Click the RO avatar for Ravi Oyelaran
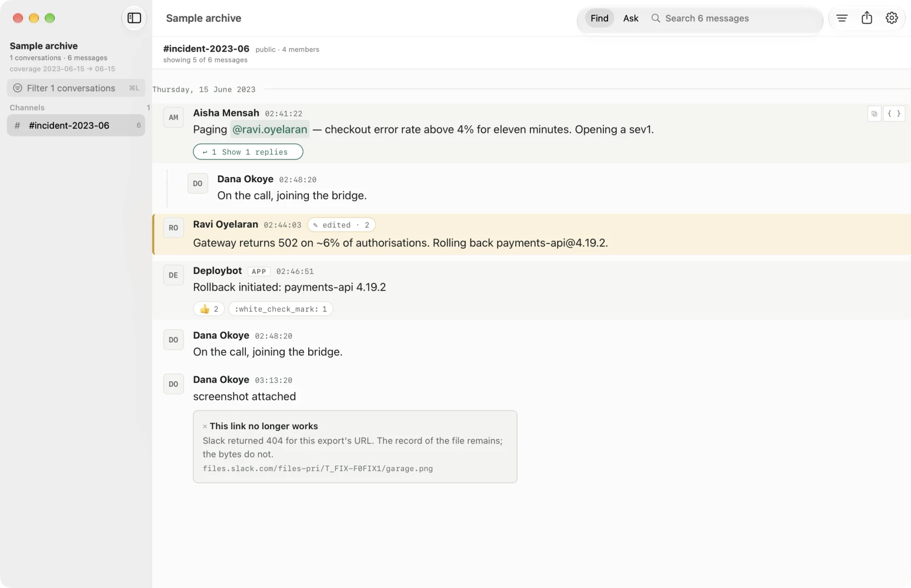 pos(173,228)
